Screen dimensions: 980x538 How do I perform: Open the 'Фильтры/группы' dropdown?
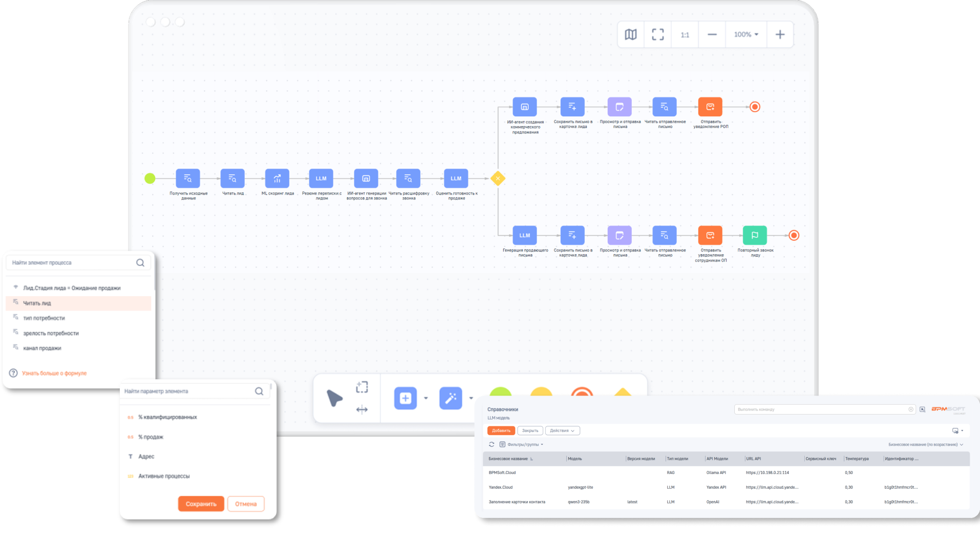tap(521, 445)
